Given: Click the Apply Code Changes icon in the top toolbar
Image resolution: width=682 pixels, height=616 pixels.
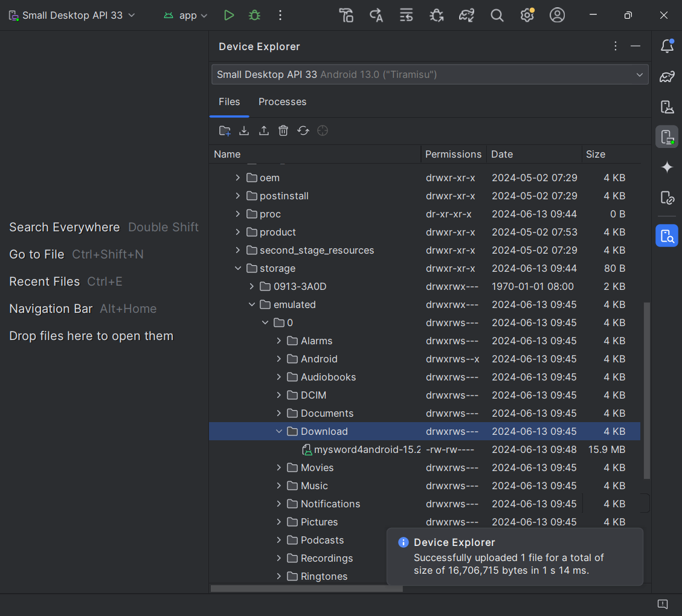Looking at the screenshot, I should 407,15.
